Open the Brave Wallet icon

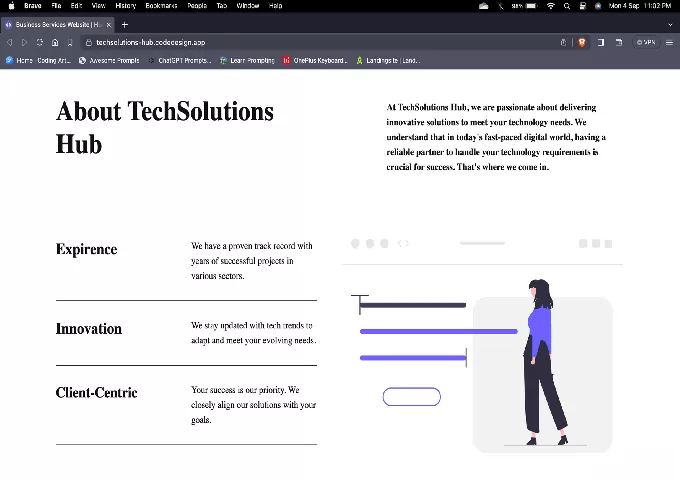[x=619, y=42]
